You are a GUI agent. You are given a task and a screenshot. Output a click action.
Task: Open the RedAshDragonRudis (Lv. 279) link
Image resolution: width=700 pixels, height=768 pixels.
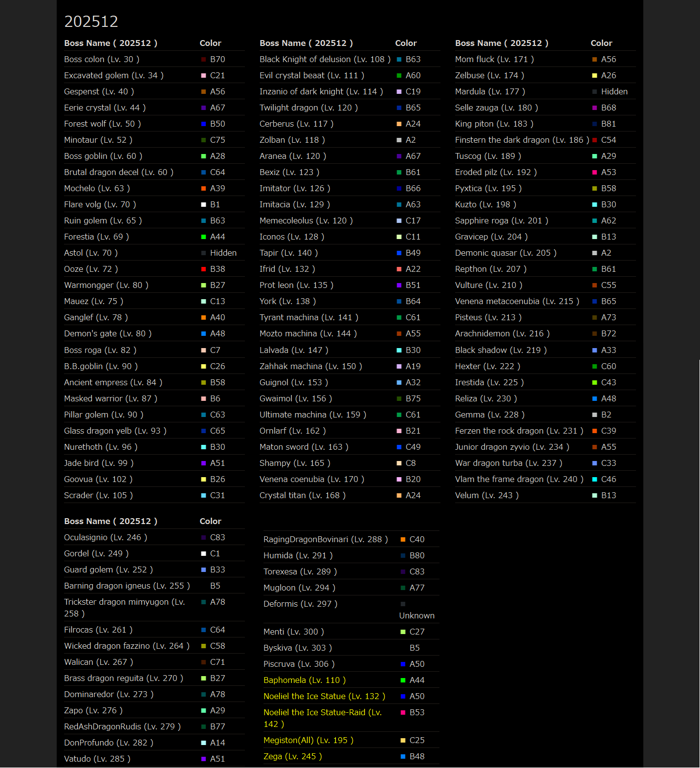tap(123, 726)
